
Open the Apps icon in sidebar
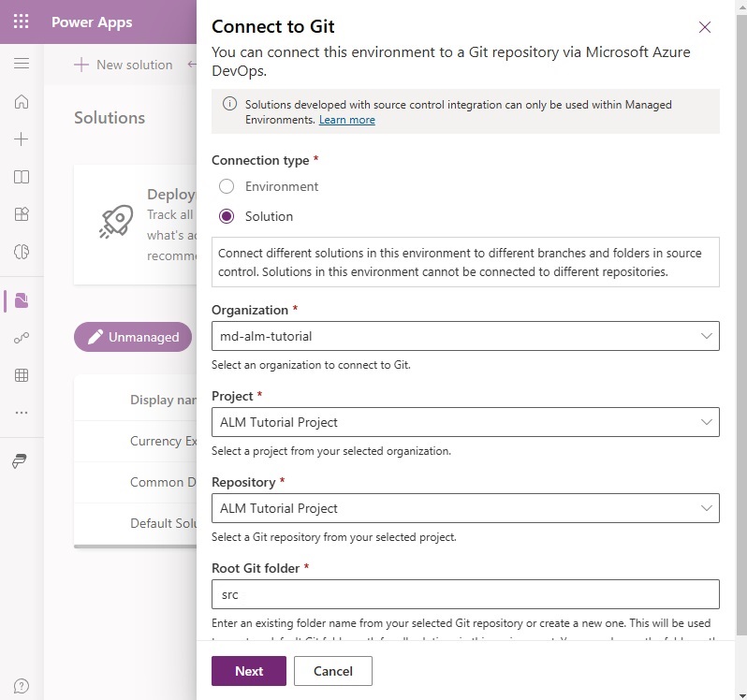(x=22, y=214)
